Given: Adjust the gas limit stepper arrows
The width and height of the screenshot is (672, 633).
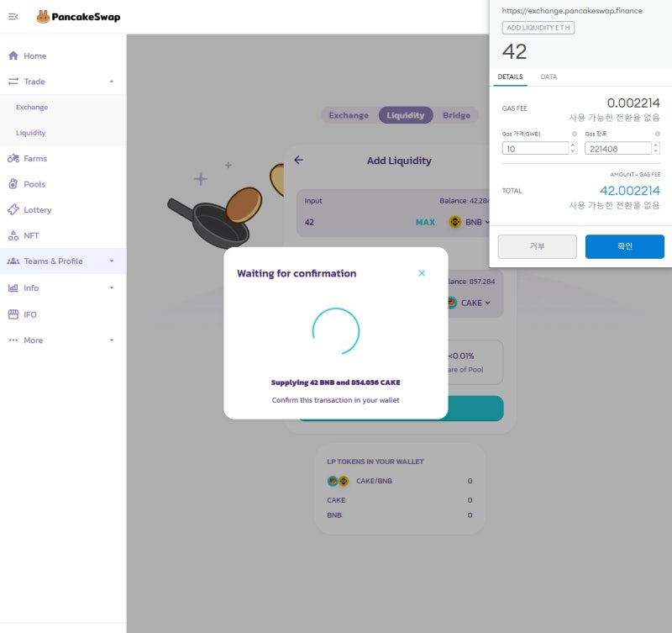Looking at the screenshot, I should pos(655,149).
